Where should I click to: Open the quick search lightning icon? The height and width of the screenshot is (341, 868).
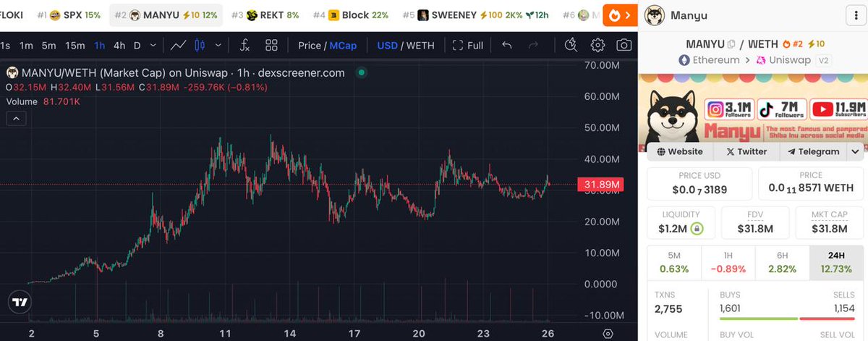click(571, 45)
